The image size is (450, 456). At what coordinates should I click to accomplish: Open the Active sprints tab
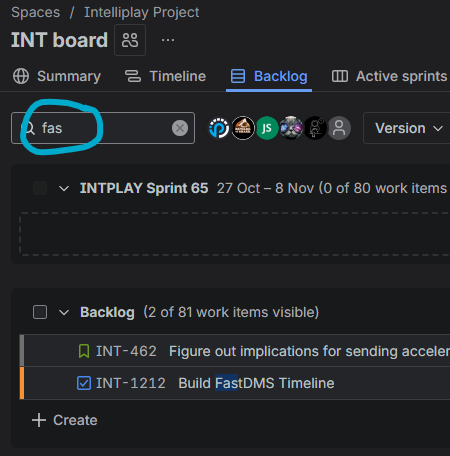coord(389,76)
